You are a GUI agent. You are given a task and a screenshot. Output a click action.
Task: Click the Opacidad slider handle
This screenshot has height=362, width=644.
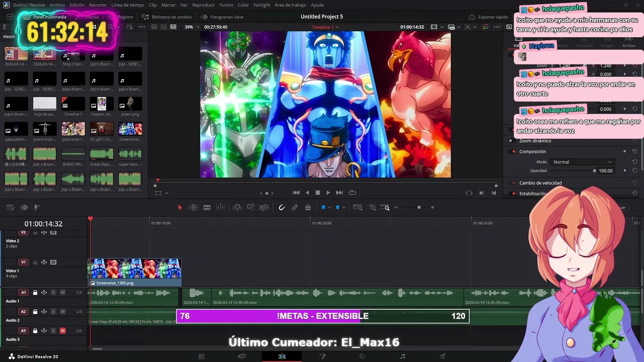(x=594, y=170)
